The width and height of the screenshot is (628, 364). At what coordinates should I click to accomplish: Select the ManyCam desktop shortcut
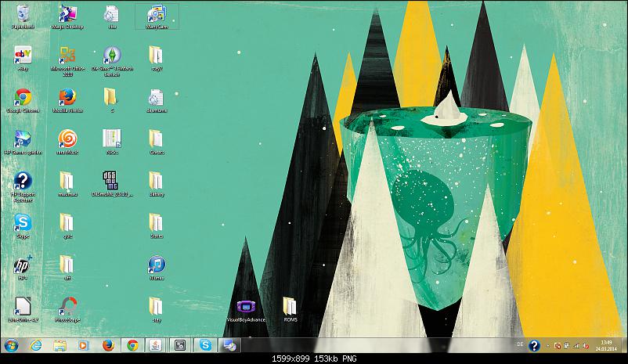coord(157,16)
